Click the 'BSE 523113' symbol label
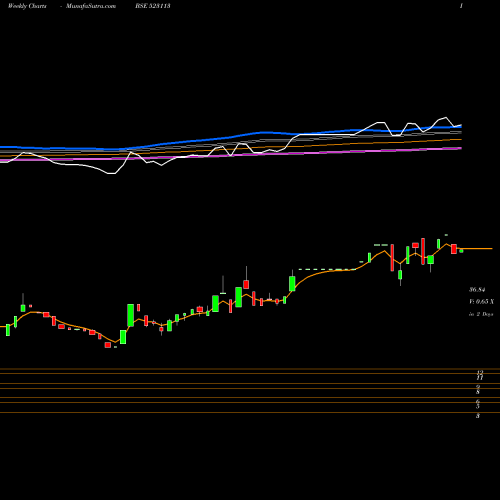 [x=153, y=6]
